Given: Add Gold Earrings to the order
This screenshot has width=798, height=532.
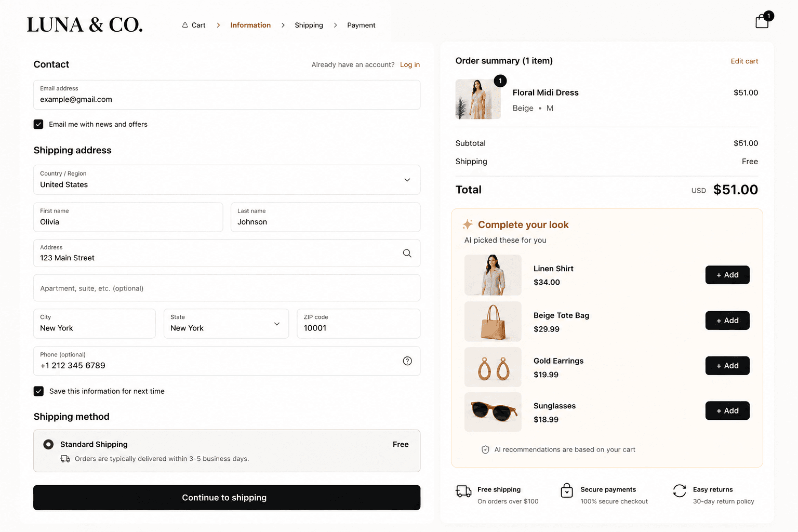Looking at the screenshot, I should coord(727,366).
